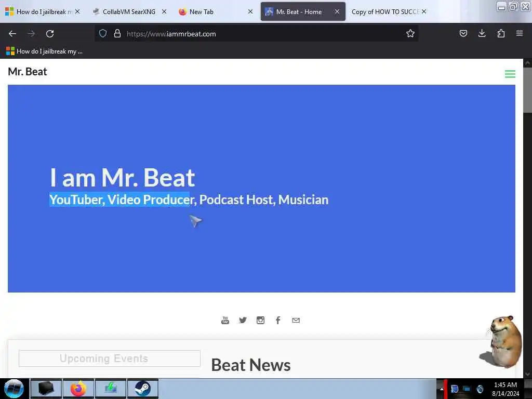
Task: Open the taskbar app next to Firefox
Action: coord(110,389)
